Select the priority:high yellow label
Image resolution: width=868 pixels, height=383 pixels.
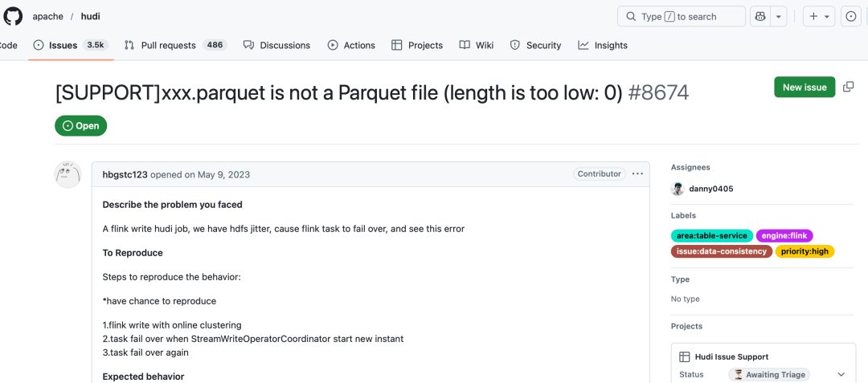click(x=805, y=251)
